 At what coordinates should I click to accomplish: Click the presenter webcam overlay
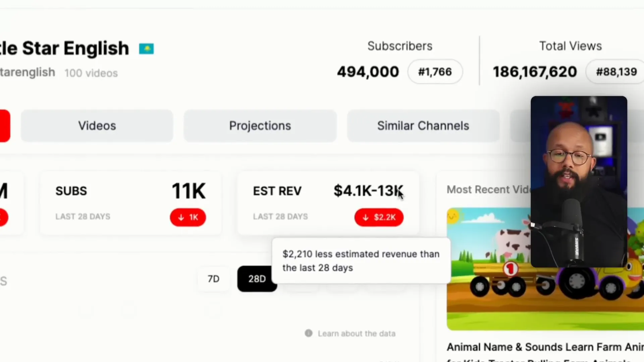[x=579, y=181]
